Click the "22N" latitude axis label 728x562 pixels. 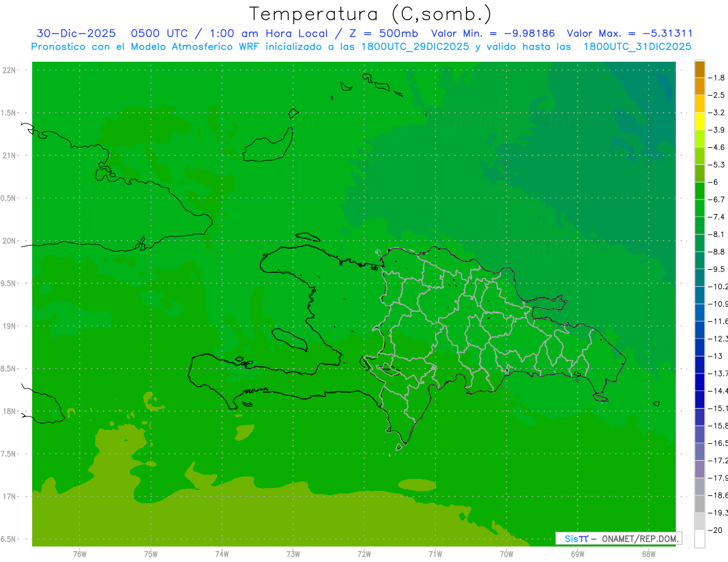click(x=9, y=70)
